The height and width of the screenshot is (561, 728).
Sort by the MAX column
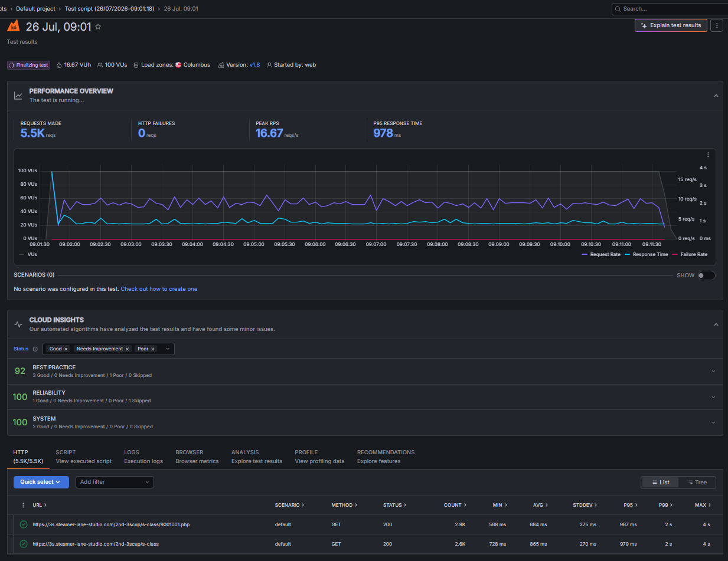pos(703,505)
